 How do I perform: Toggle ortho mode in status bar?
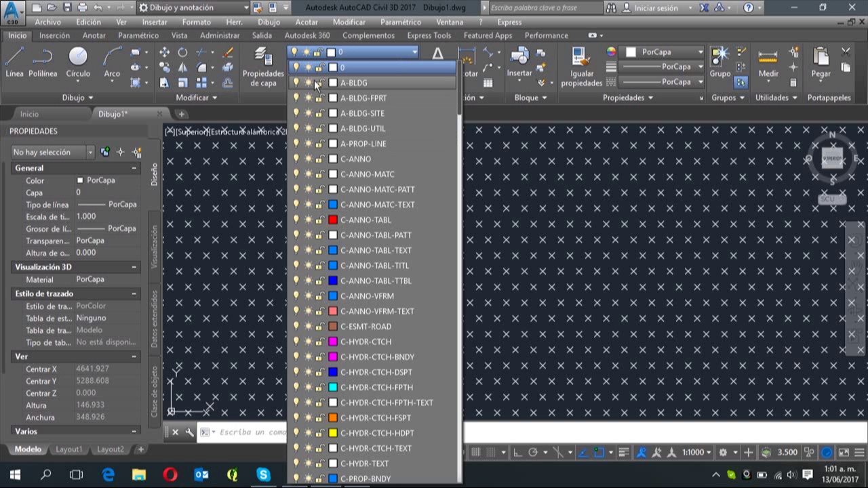(517, 453)
